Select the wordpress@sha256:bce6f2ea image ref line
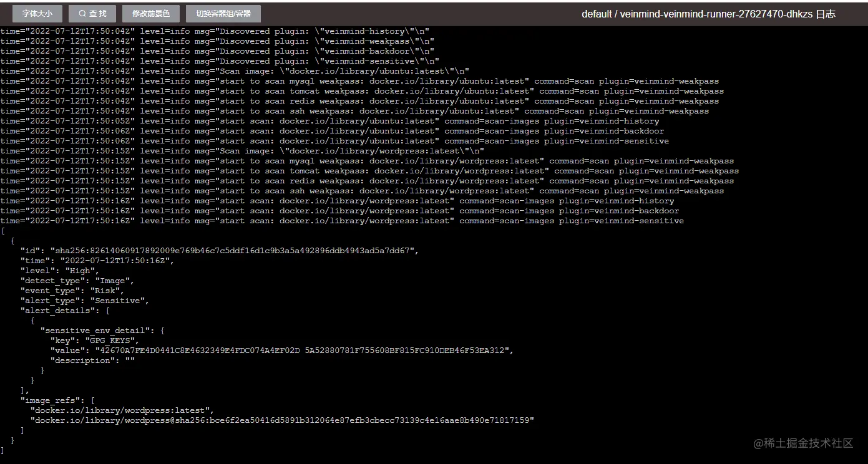 click(282, 420)
